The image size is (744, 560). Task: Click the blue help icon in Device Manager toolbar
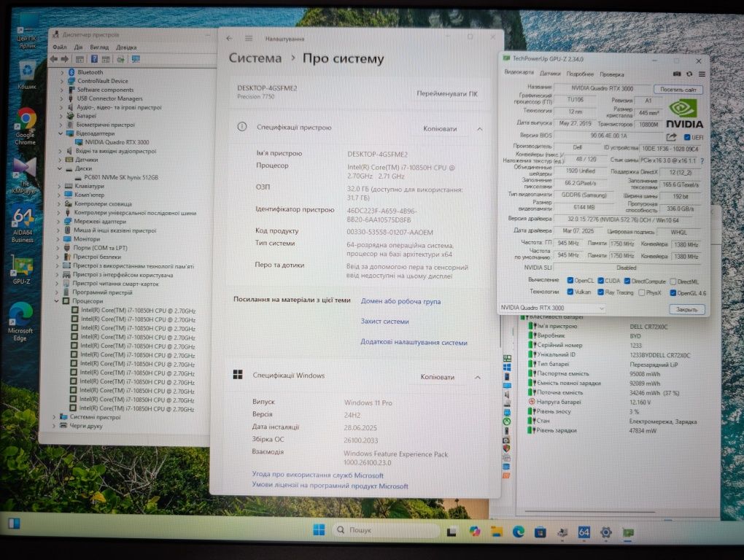[94, 59]
